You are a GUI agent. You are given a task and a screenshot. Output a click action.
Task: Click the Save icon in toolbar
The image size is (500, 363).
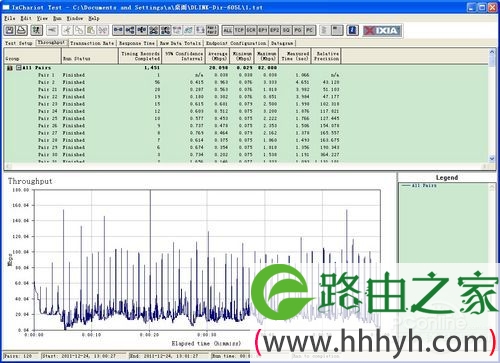(10, 30)
